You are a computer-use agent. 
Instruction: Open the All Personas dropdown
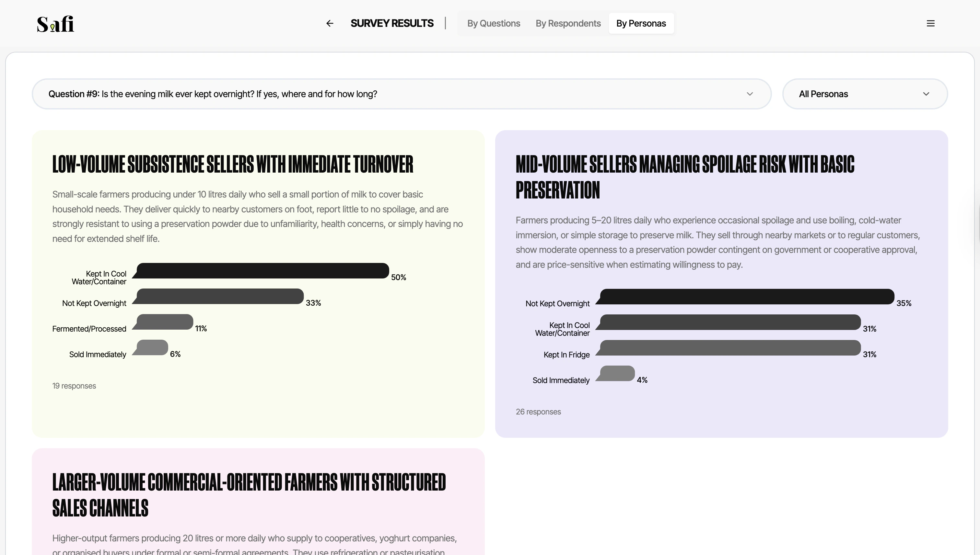tap(864, 94)
